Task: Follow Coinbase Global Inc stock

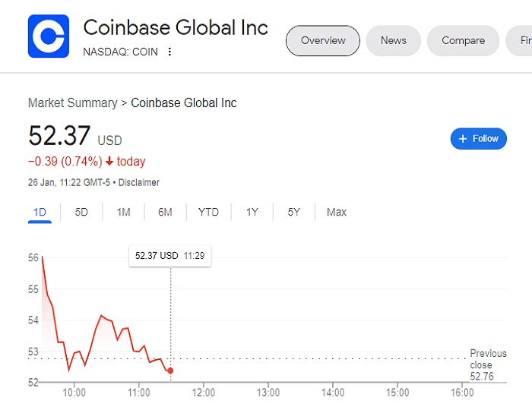Action: click(478, 139)
